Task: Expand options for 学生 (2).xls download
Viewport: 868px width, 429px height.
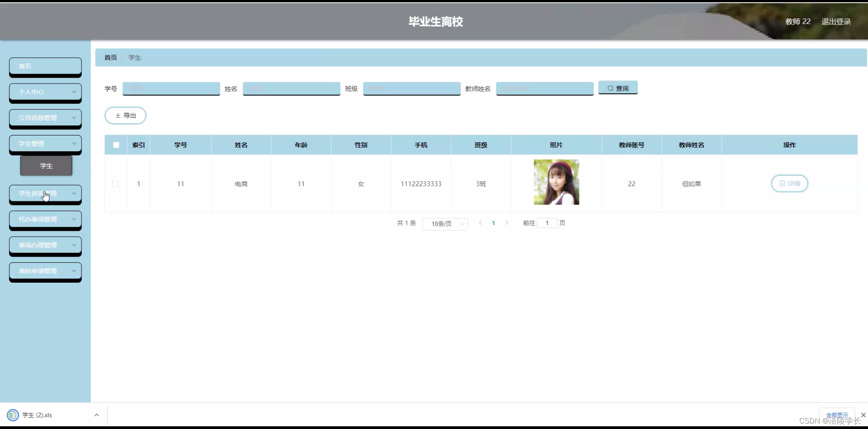Action: coord(96,415)
